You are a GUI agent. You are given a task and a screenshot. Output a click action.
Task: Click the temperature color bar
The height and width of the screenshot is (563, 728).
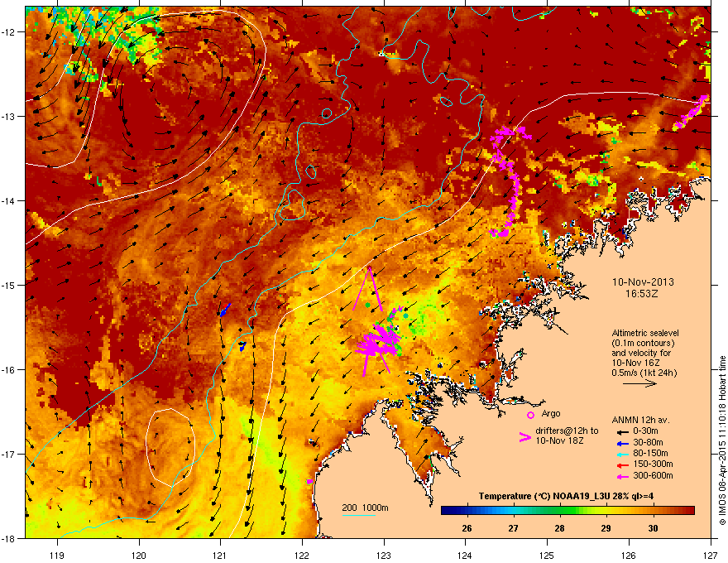click(x=568, y=511)
